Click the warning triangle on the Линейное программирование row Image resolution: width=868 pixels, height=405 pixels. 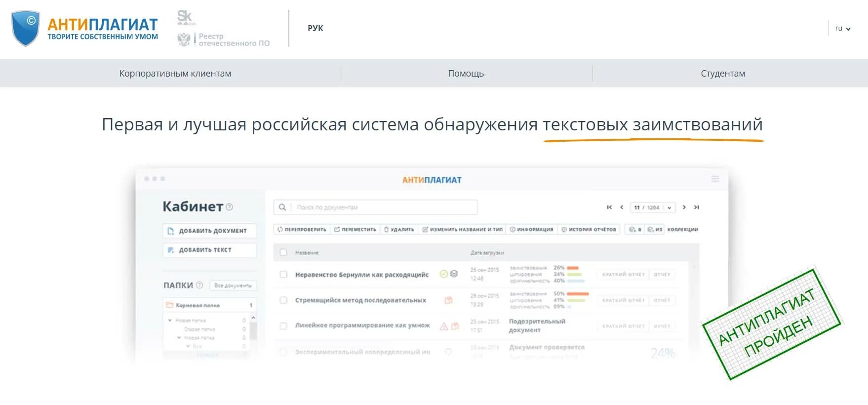pos(443,326)
